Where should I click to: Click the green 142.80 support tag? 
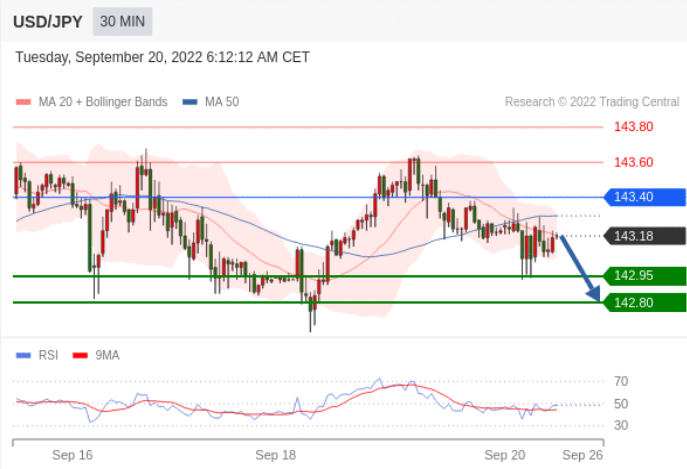pyautogui.click(x=645, y=303)
